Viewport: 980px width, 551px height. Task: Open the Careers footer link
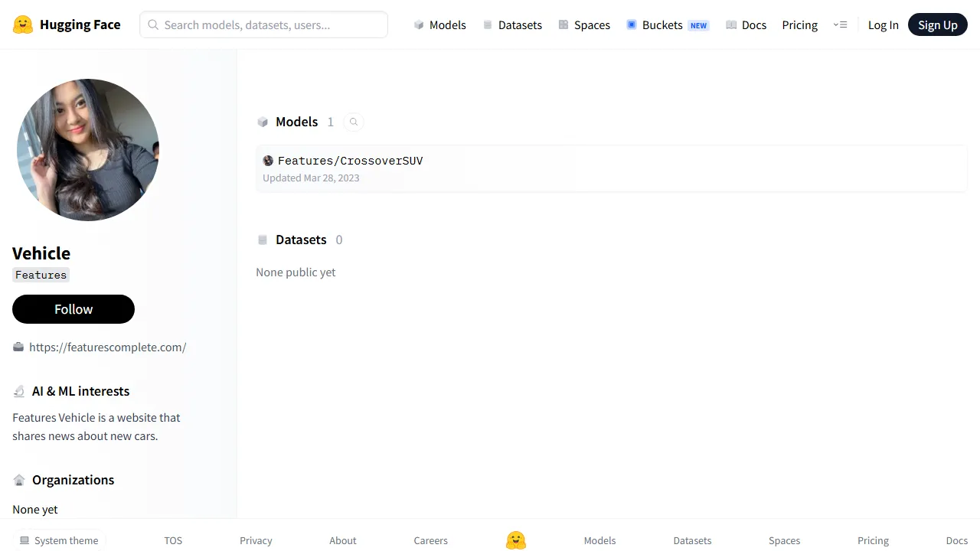pos(430,540)
